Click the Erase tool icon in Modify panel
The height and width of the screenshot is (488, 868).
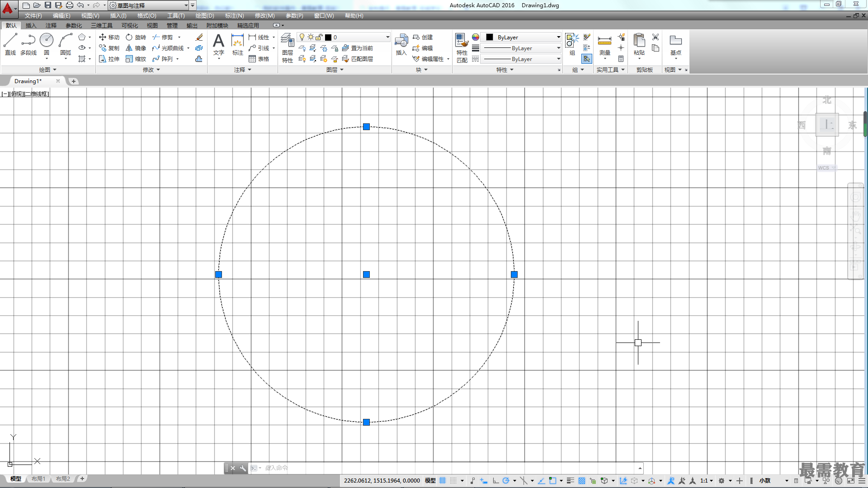click(x=199, y=37)
